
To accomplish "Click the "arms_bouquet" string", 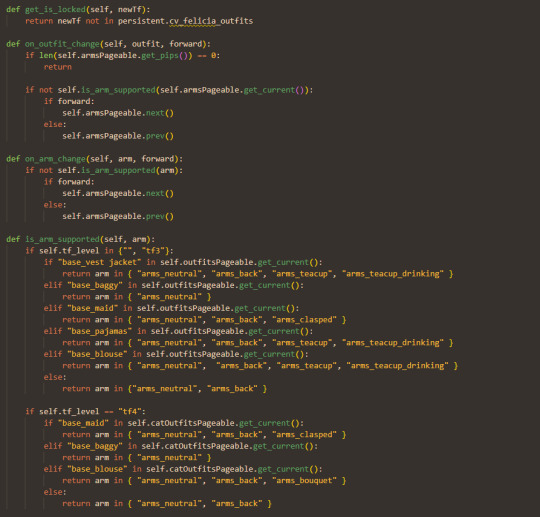I will click(304, 480).
